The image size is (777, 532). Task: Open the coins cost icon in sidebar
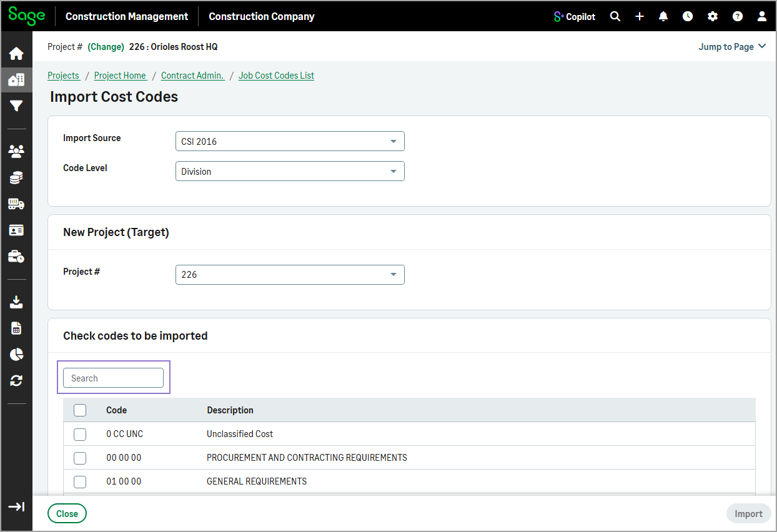16,178
